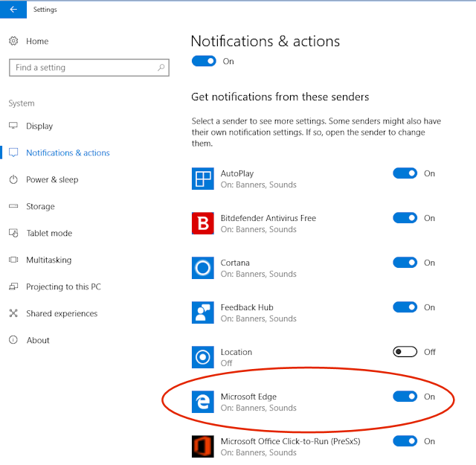Open Microsoft Edge sender settings
This screenshot has width=476, height=465.
pyautogui.click(x=248, y=397)
